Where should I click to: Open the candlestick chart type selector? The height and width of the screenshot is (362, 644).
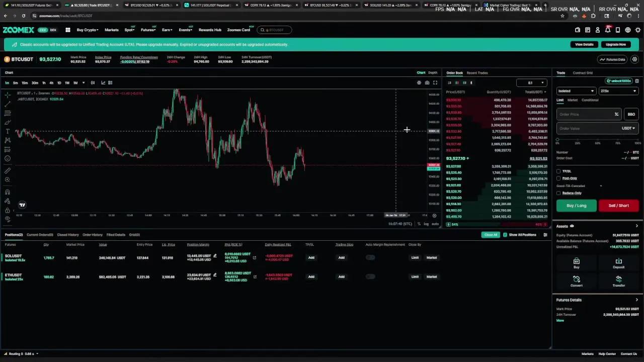pyautogui.click(x=93, y=83)
